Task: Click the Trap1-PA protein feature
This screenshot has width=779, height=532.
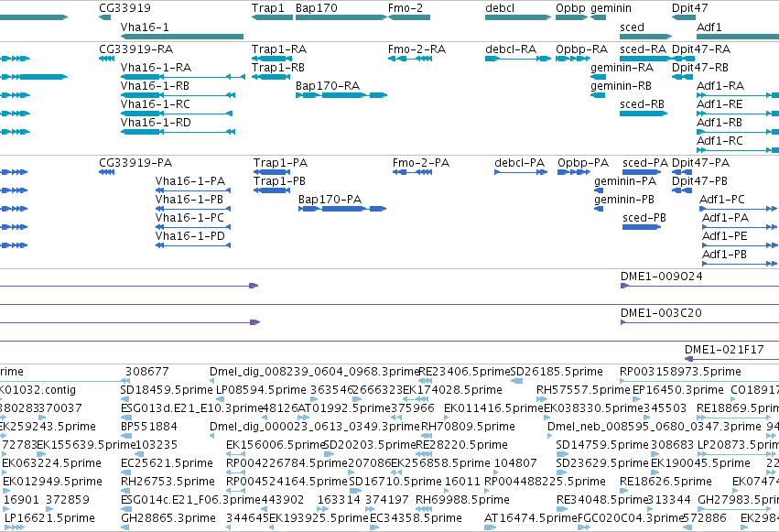Action: pyautogui.click(x=272, y=172)
